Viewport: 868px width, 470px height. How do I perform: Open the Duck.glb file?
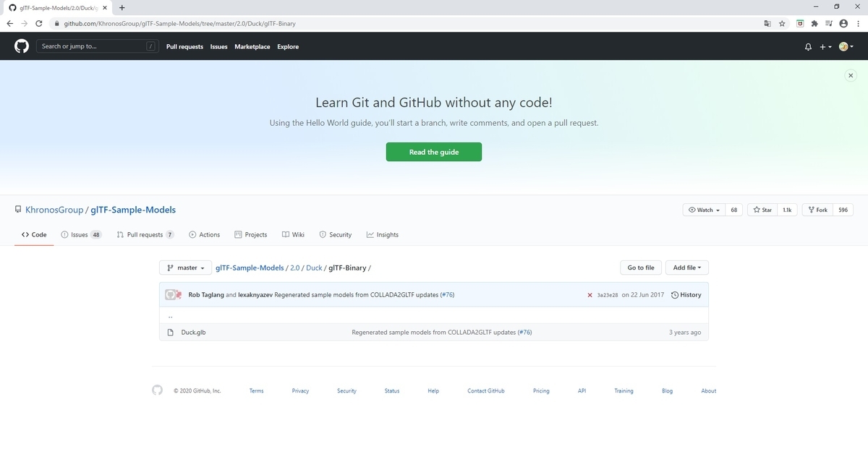(193, 333)
